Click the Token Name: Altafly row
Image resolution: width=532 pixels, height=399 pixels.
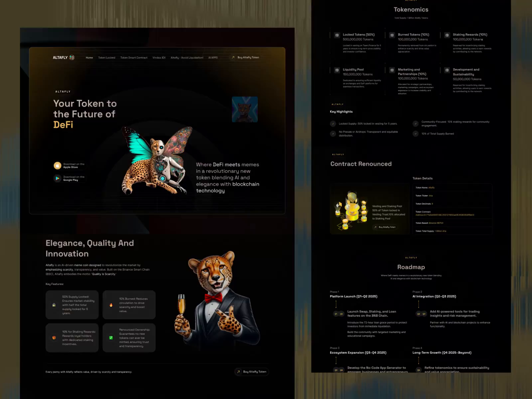tap(453, 188)
